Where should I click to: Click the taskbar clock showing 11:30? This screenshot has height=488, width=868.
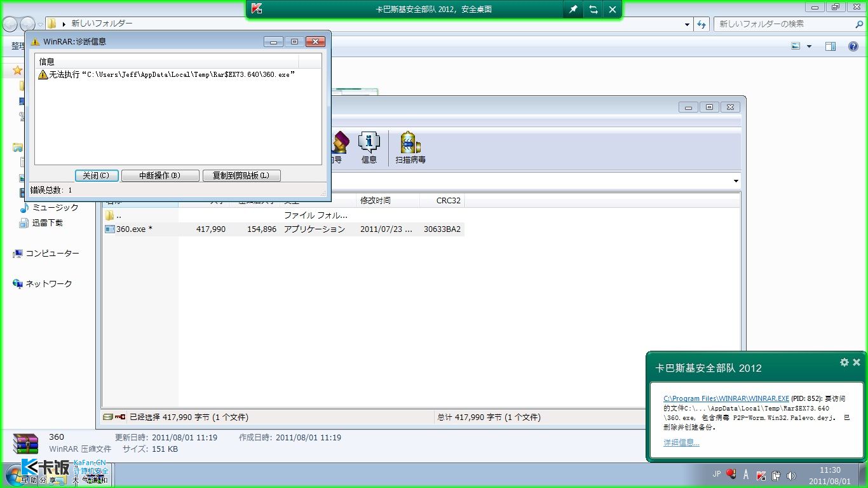830,475
